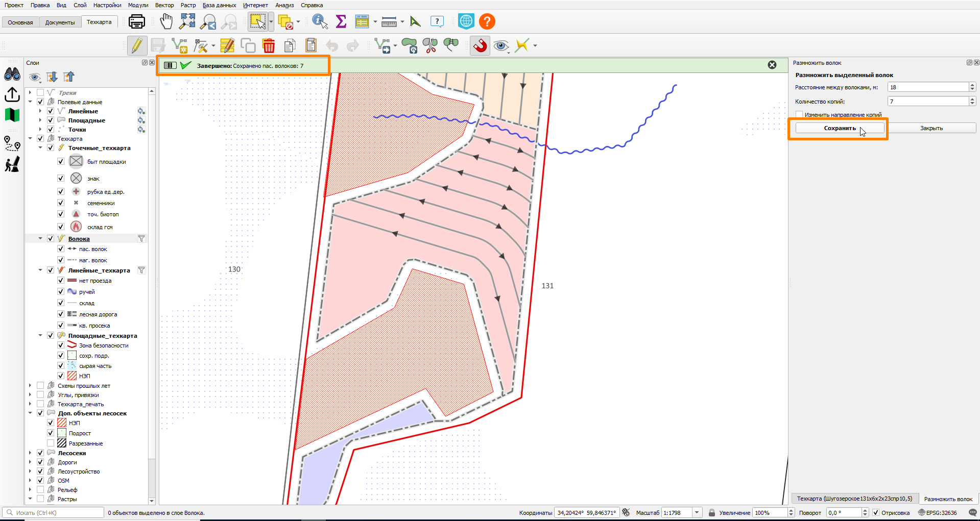
Task: Collapse the 'Волока' layer group
Action: point(40,238)
